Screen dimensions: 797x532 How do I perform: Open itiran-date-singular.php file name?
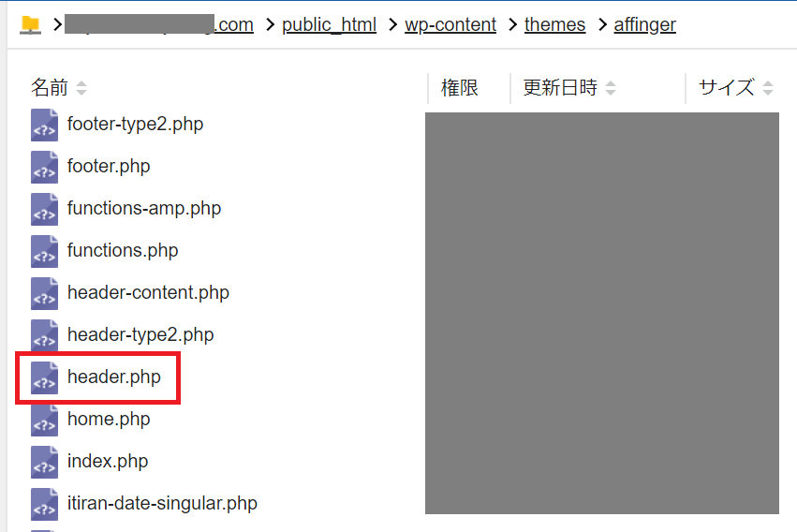click(x=162, y=504)
